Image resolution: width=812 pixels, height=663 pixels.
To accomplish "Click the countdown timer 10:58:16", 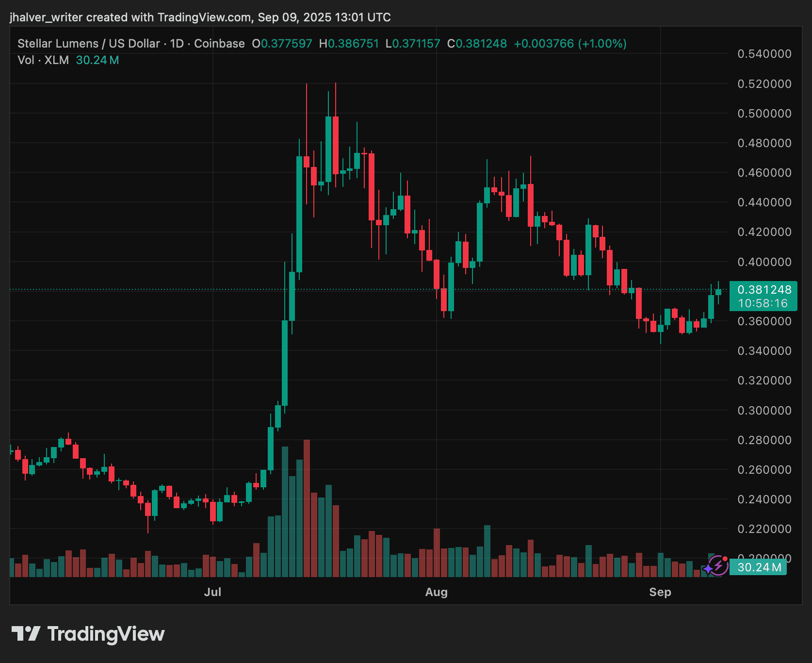I will click(x=763, y=304).
